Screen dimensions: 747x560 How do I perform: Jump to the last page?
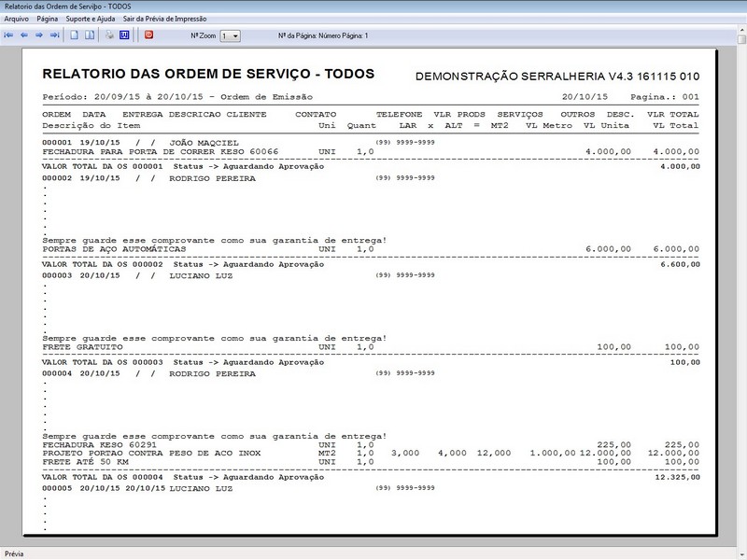click(x=53, y=33)
